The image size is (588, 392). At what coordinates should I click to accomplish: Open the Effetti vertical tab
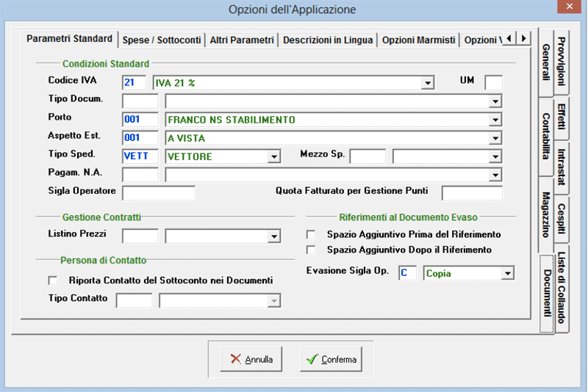click(x=562, y=117)
